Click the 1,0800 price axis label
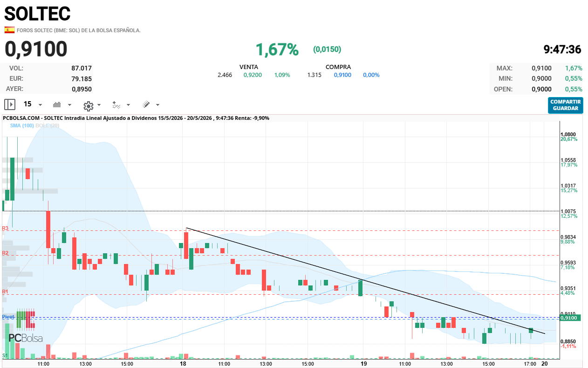 568,134
